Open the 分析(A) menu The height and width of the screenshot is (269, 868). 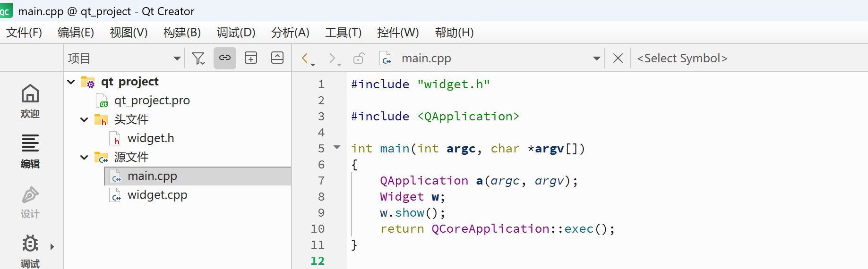290,33
